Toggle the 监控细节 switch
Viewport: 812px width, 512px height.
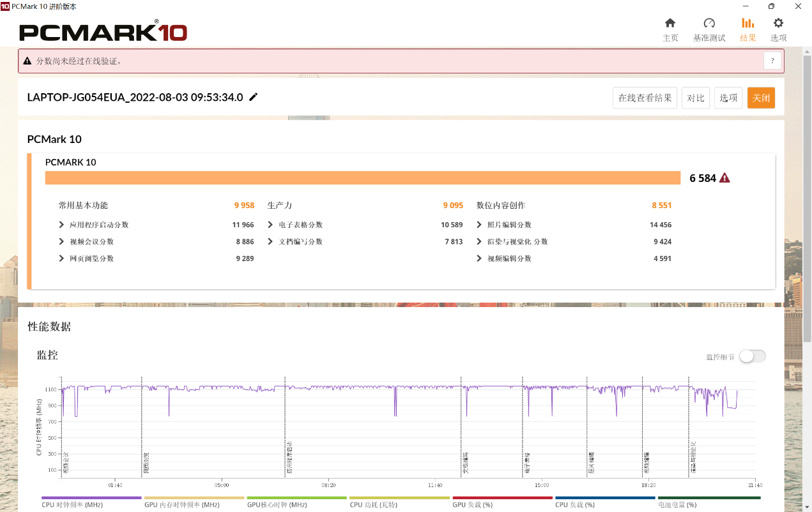coord(752,356)
